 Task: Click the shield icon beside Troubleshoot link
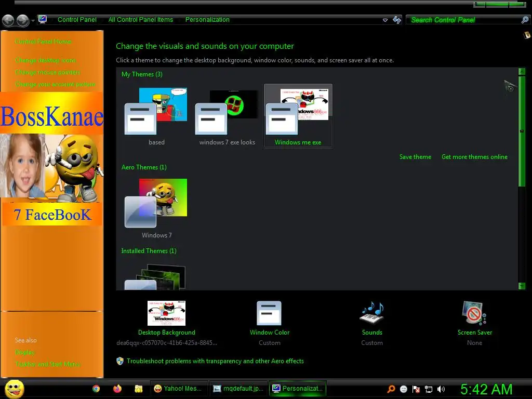tap(120, 361)
